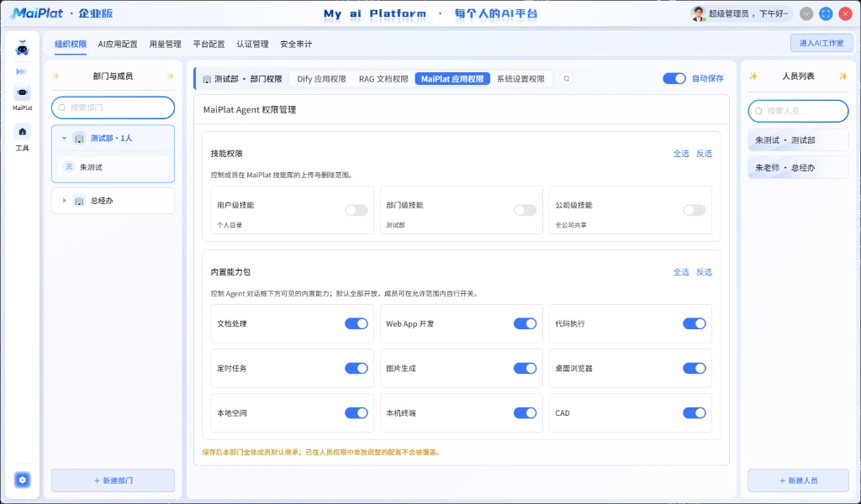Select the RAG 文档权限 tab
The image size is (861, 504).
tap(383, 79)
